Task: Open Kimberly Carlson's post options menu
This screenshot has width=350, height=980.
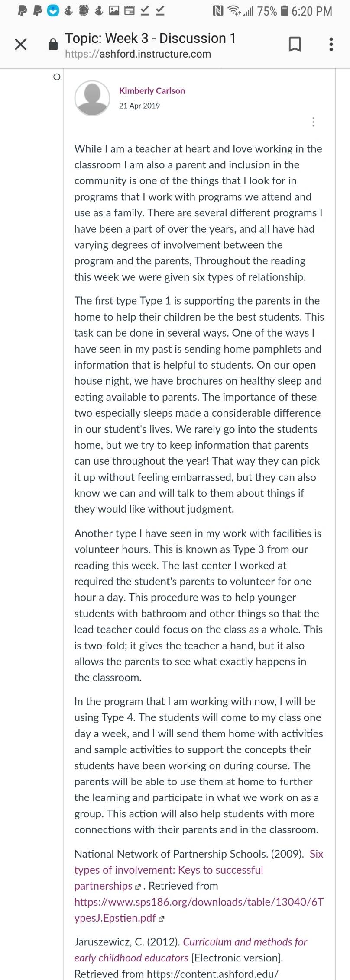Action: point(313,122)
